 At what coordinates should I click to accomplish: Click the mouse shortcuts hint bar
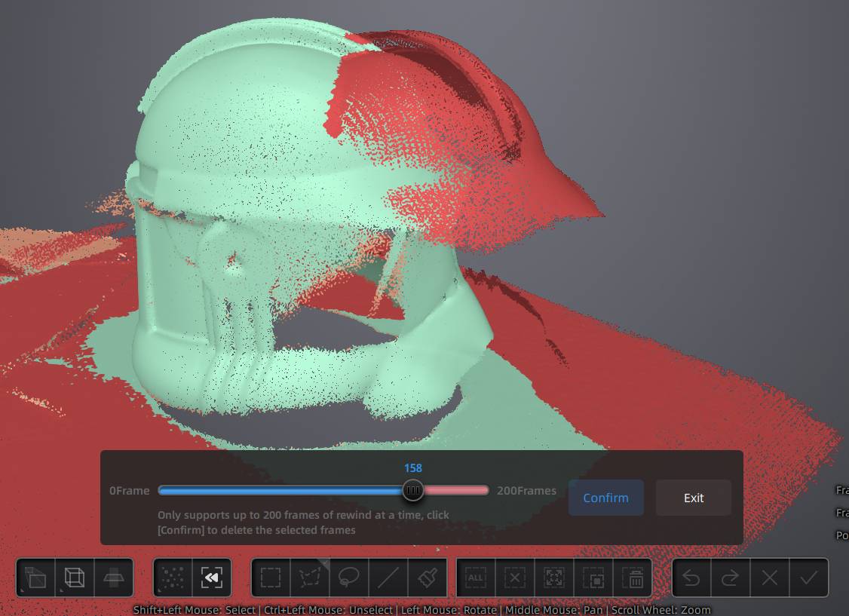421,609
